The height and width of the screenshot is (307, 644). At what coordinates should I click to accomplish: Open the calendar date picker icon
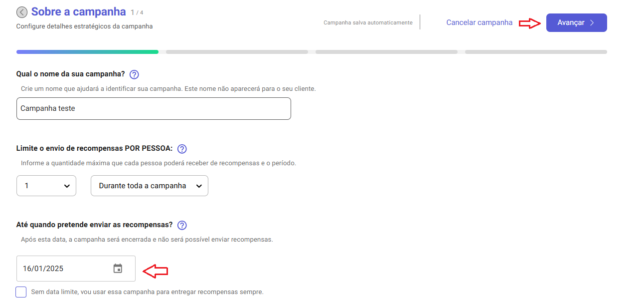pyautogui.click(x=118, y=269)
